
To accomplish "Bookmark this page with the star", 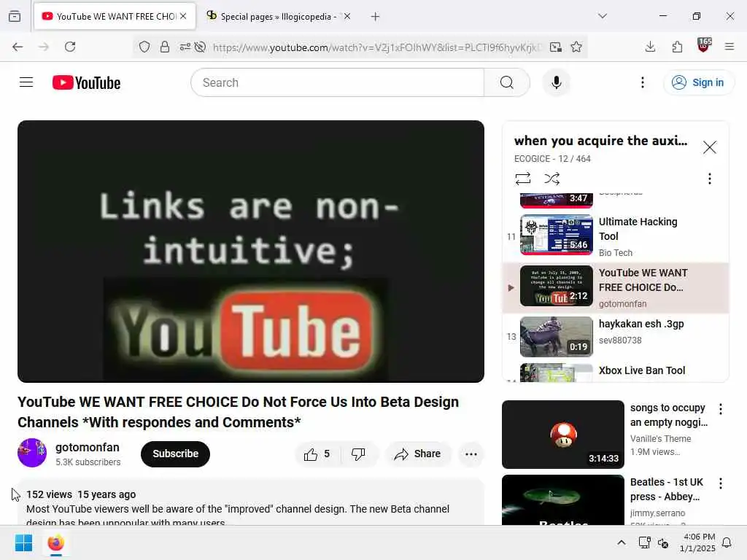I will coord(576,47).
